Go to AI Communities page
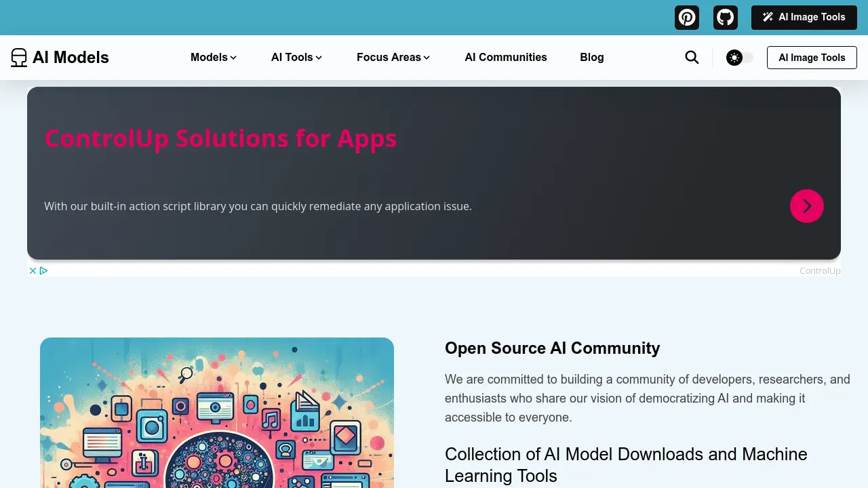The width and height of the screenshot is (868, 488). pyautogui.click(x=506, y=58)
